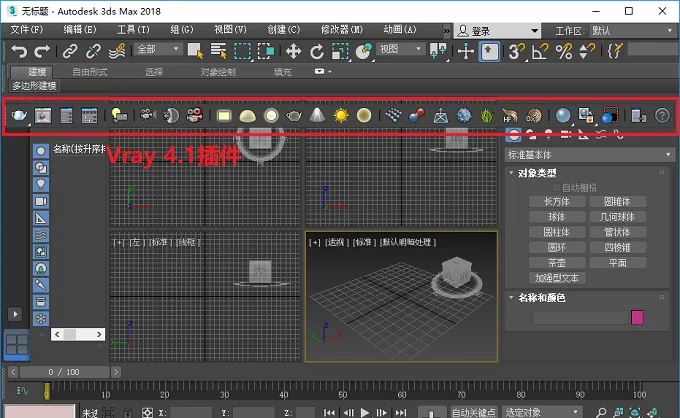This screenshot has height=418, width=680.
Task: Open Select by Name list icon
Action: [219, 51]
